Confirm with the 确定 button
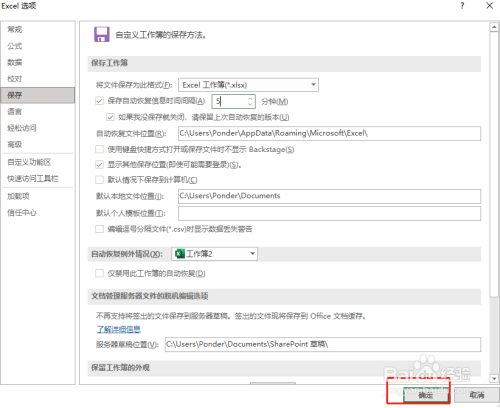 (426, 395)
